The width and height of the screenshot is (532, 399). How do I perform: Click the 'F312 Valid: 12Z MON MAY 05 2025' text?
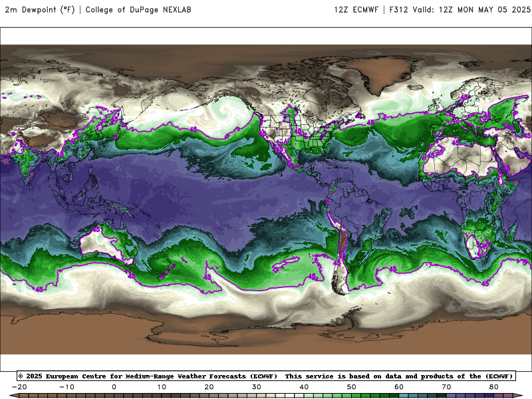(x=460, y=10)
